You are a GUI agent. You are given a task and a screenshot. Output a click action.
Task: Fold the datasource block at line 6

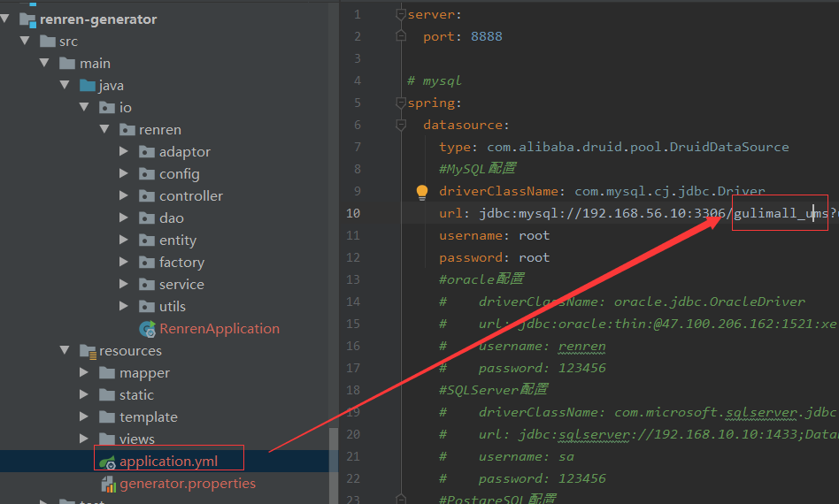point(401,125)
